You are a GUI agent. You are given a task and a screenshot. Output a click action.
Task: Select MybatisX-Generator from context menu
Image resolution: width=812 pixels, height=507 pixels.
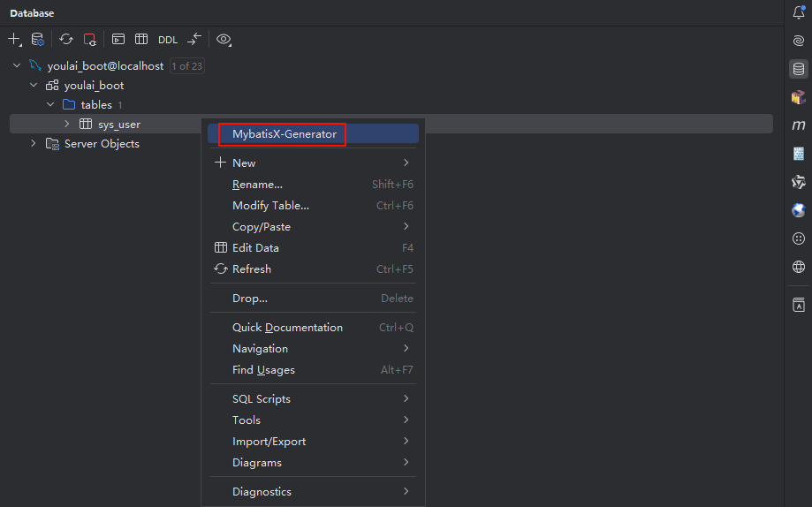click(x=284, y=134)
